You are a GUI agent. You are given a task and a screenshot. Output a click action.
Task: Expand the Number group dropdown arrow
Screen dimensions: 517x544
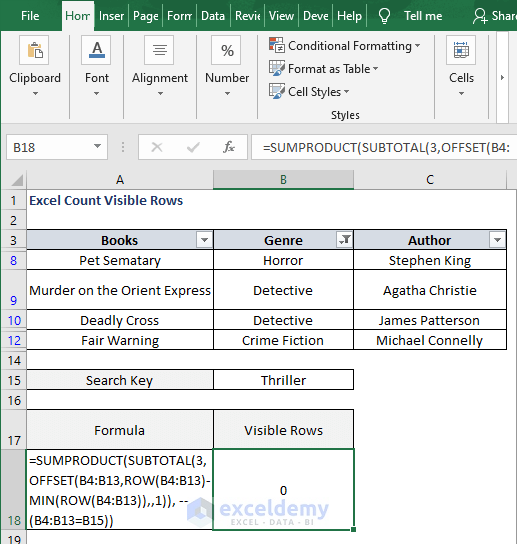227,93
